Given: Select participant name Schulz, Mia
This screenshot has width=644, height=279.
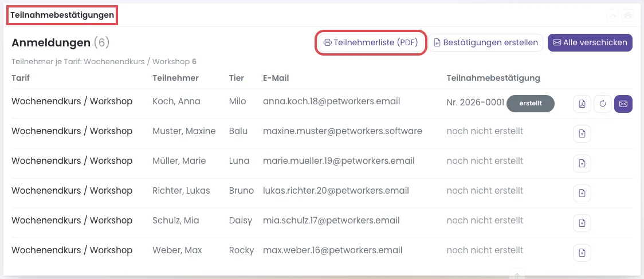Looking at the screenshot, I should tap(176, 221).
